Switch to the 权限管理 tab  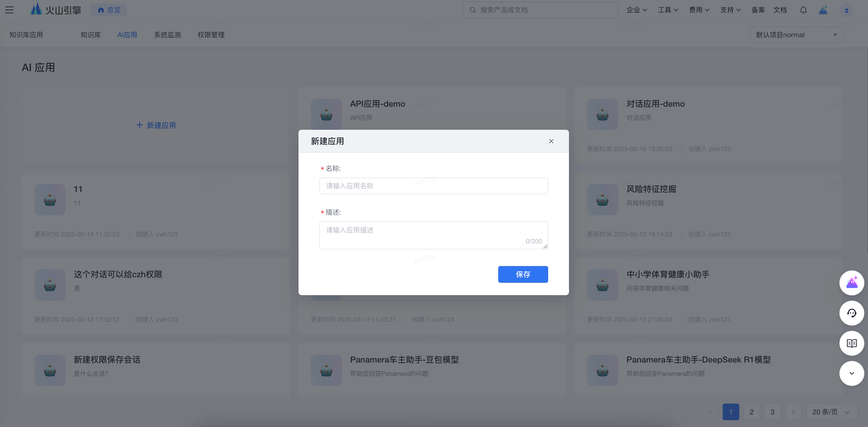(x=211, y=35)
